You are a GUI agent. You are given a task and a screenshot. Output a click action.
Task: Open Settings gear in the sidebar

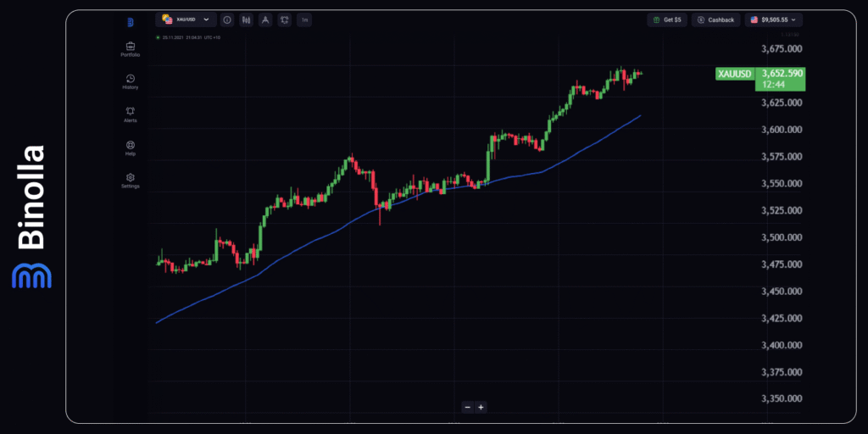(130, 180)
